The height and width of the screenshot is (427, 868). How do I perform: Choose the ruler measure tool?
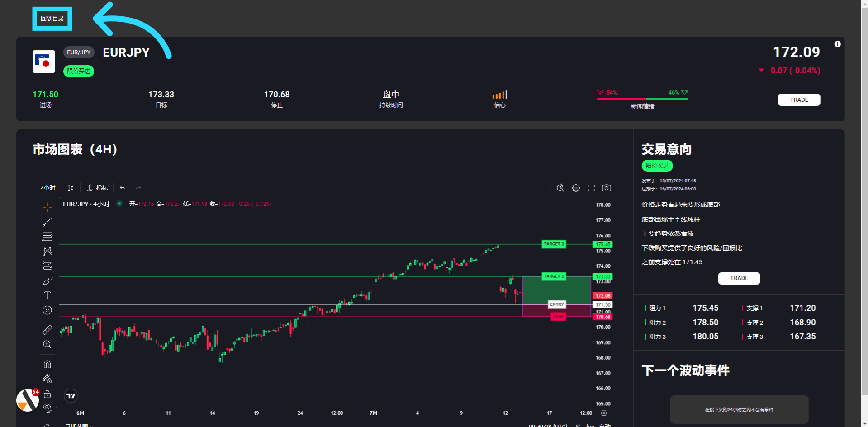47,330
